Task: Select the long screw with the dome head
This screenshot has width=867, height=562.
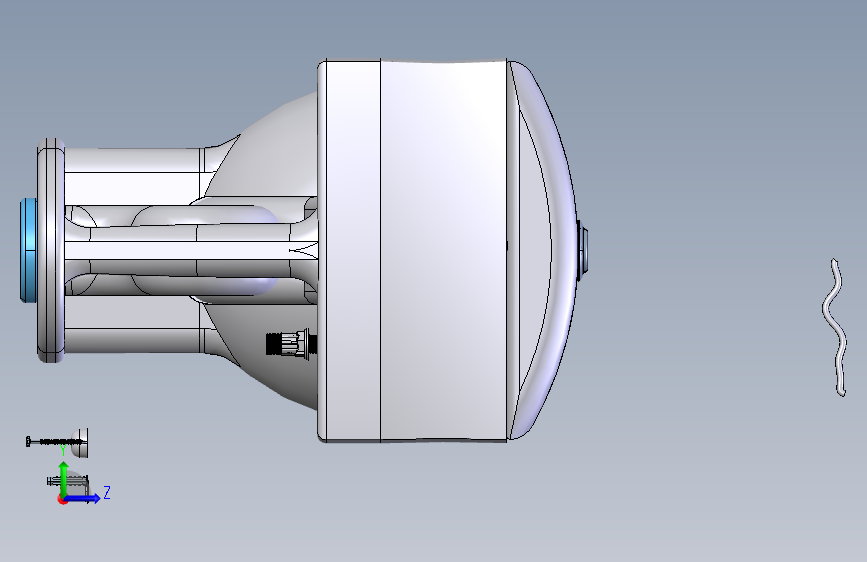Action: click(x=57, y=442)
